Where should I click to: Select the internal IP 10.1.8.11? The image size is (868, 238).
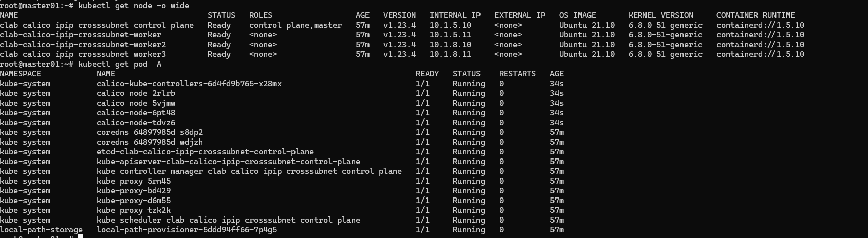point(450,54)
